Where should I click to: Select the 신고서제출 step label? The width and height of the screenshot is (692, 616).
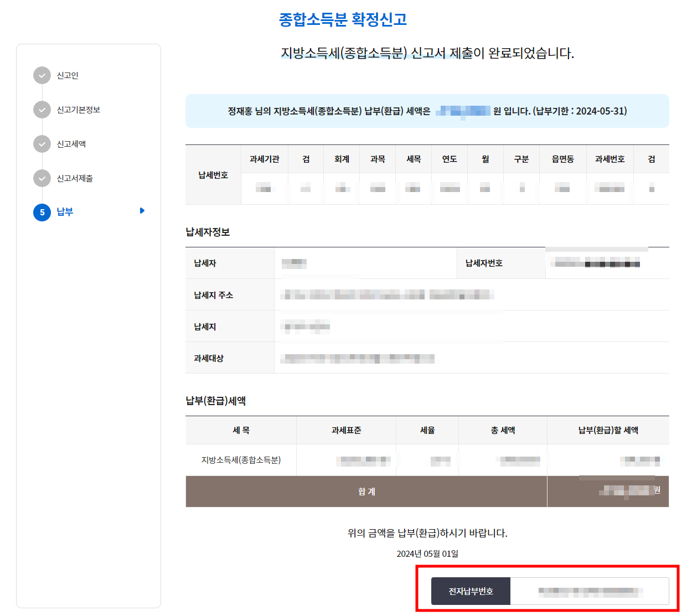[x=75, y=178]
